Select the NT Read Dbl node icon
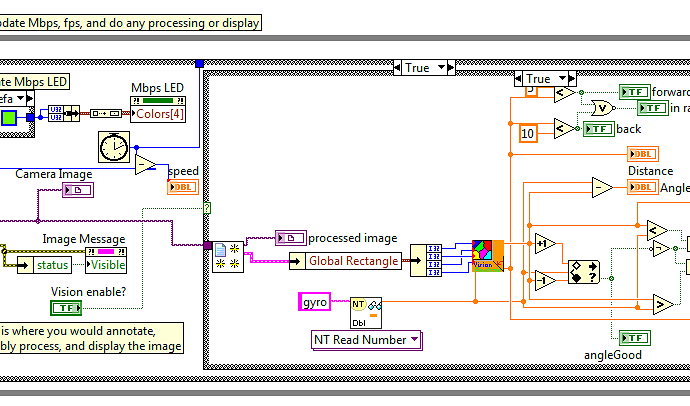This screenshot has width=690, height=406. [x=366, y=313]
